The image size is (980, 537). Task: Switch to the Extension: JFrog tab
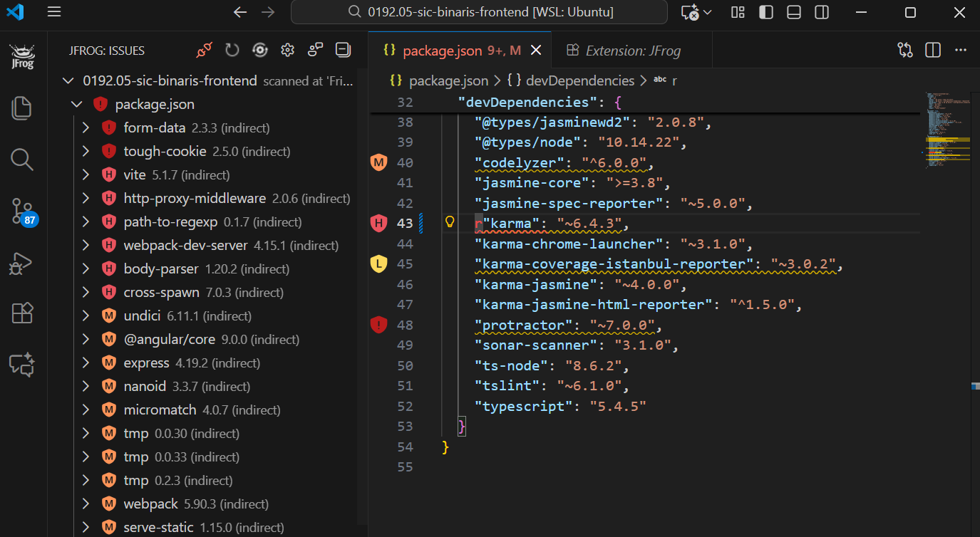point(631,50)
